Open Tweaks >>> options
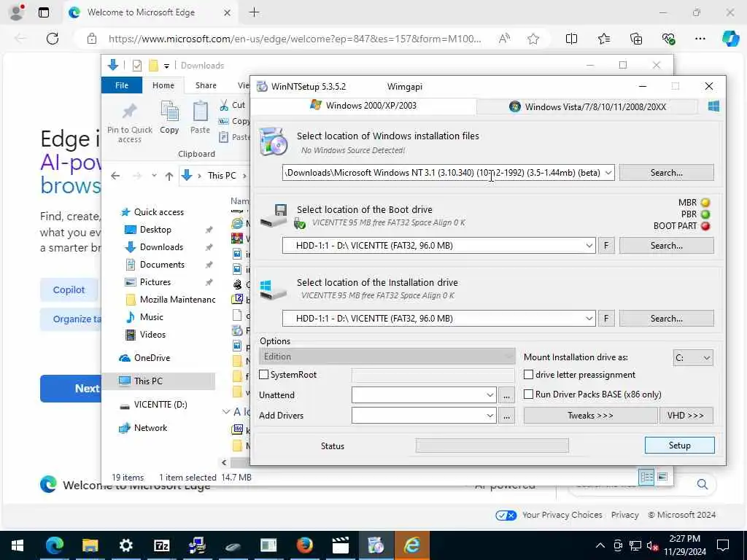 point(590,416)
